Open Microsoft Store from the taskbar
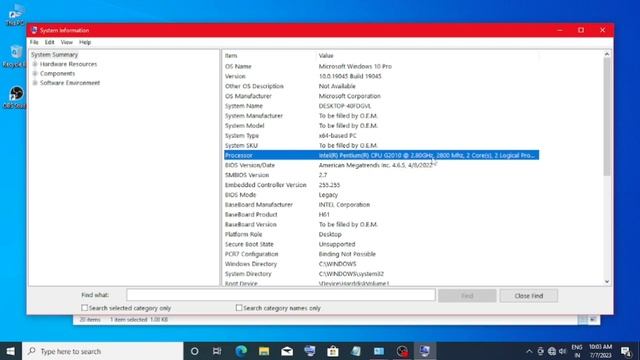Screen dimensions: 640x360 point(333,351)
